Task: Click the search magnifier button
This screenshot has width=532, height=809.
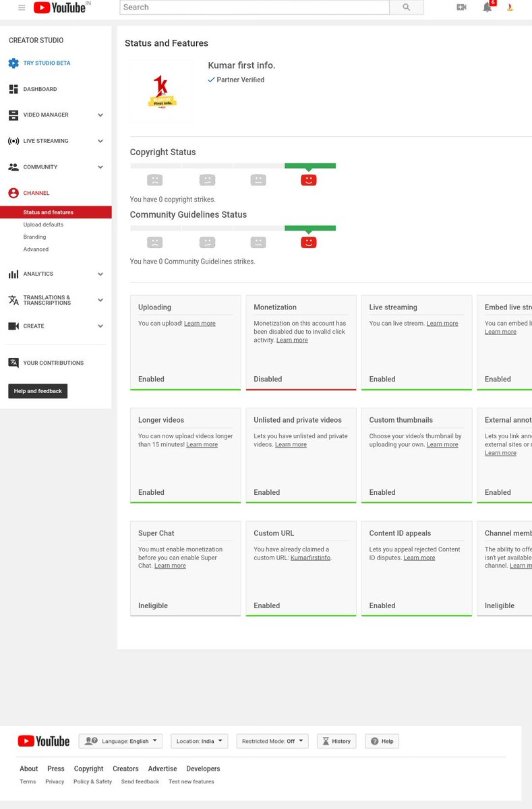Action: tap(407, 7)
